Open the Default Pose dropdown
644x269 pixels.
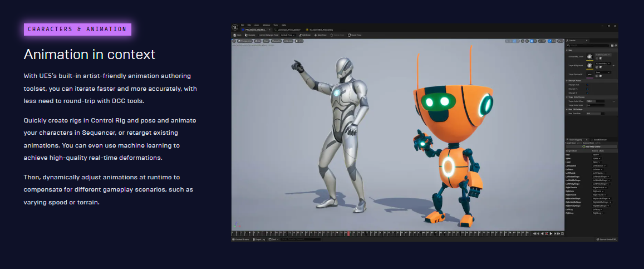[288, 35]
